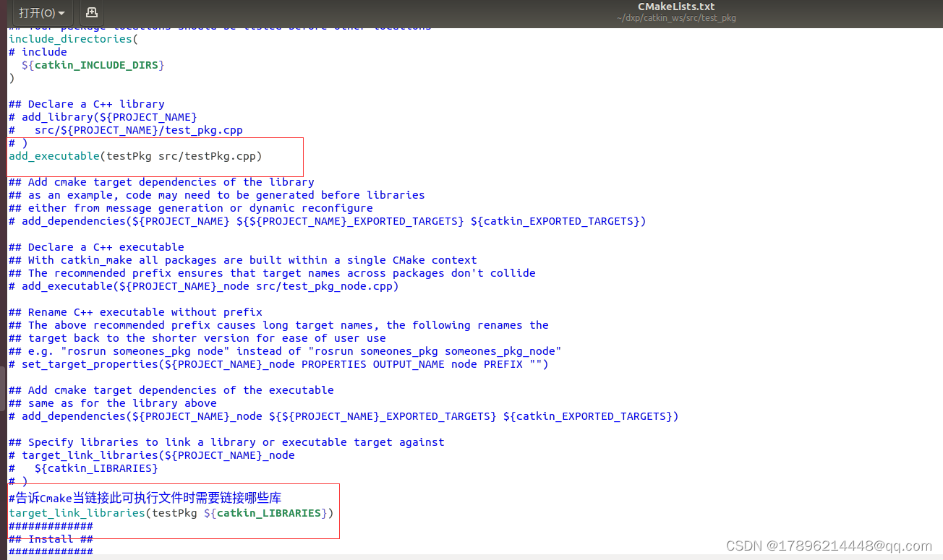
Task: Open the 打开(O) file menu button
Action: pyautogui.click(x=41, y=12)
